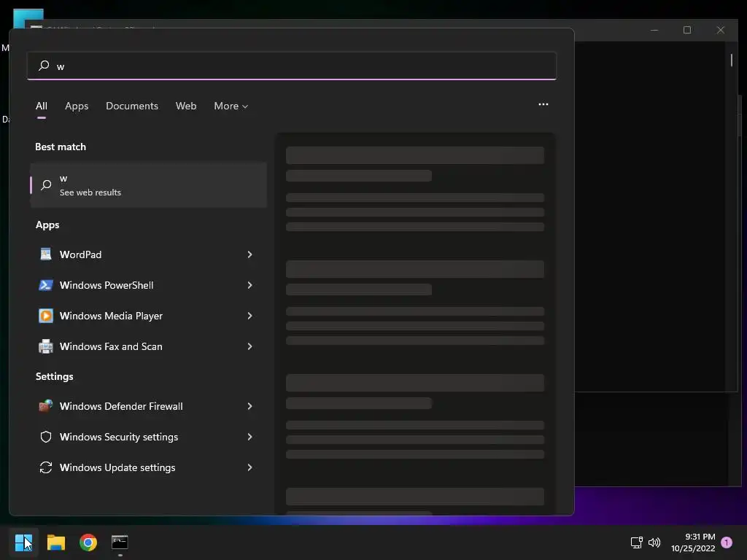Open the 'See web results' best match
This screenshot has height=560, width=747.
point(148,185)
